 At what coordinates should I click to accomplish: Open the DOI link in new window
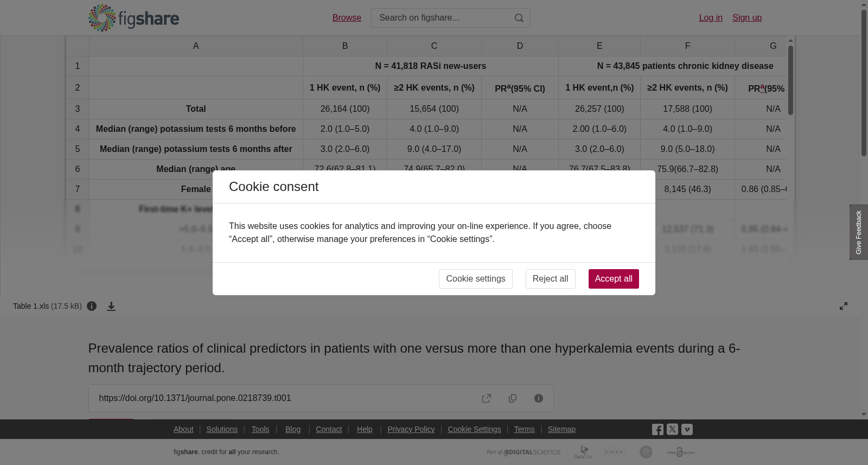pos(487,398)
